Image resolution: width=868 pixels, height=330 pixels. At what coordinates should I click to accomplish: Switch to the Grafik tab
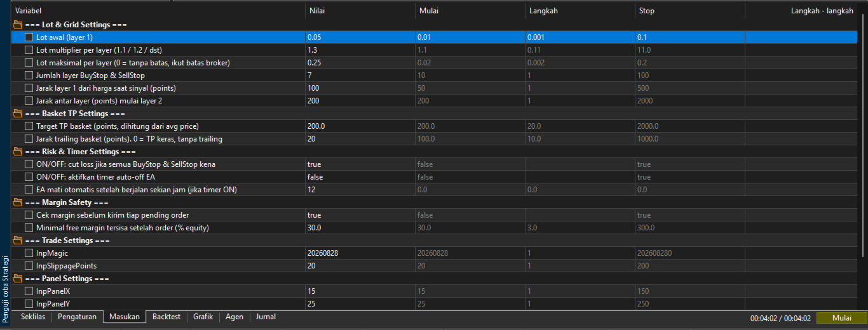pyautogui.click(x=203, y=317)
